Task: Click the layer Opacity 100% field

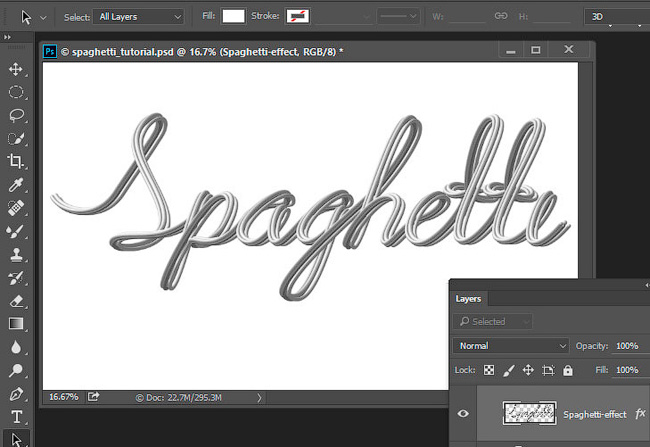Action: [628, 345]
